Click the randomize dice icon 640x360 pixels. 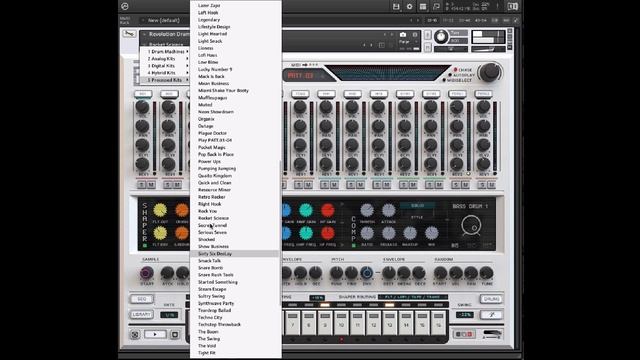(135, 335)
